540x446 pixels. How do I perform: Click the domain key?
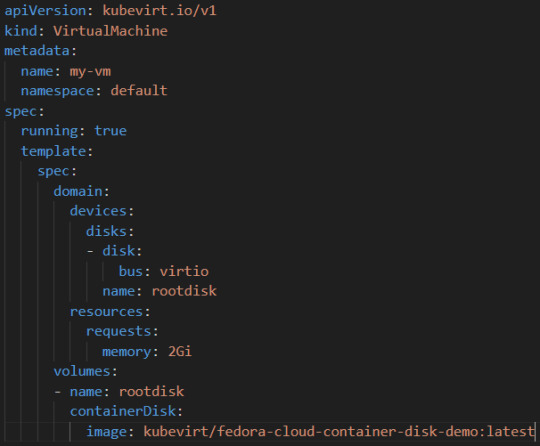click(x=78, y=191)
